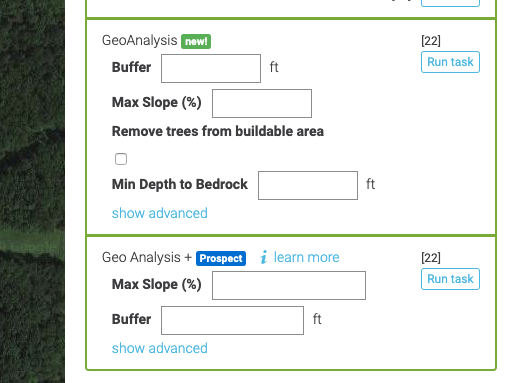Click the partially visible button at the top

pos(450,3)
